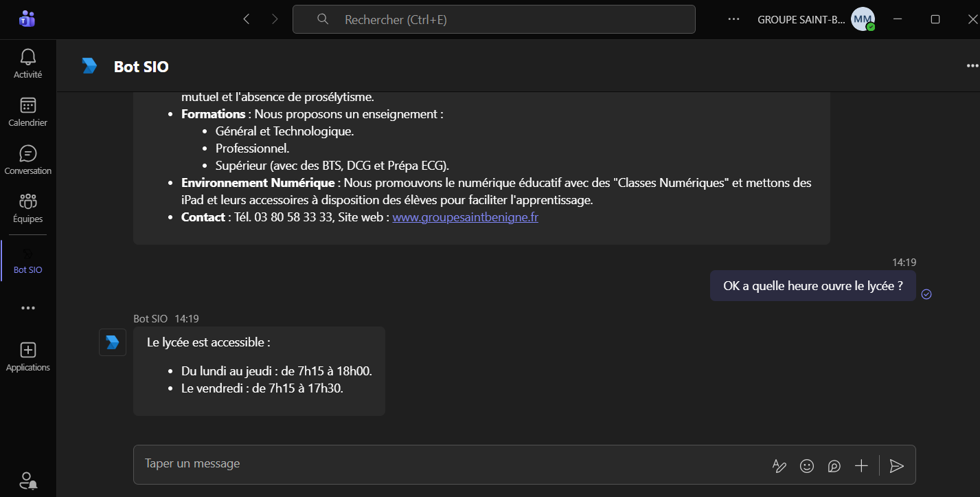
Task: Expand the plus actions menu in compose box
Action: (861, 466)
